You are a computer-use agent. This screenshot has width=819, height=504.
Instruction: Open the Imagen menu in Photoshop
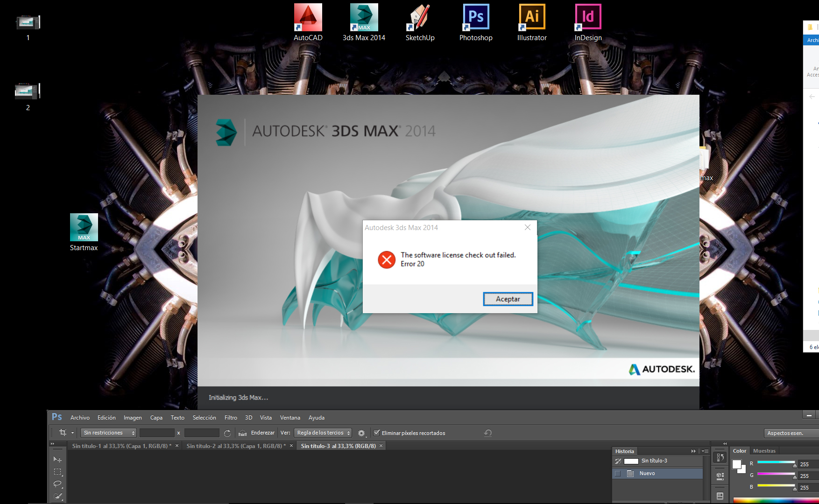(133, 418)
